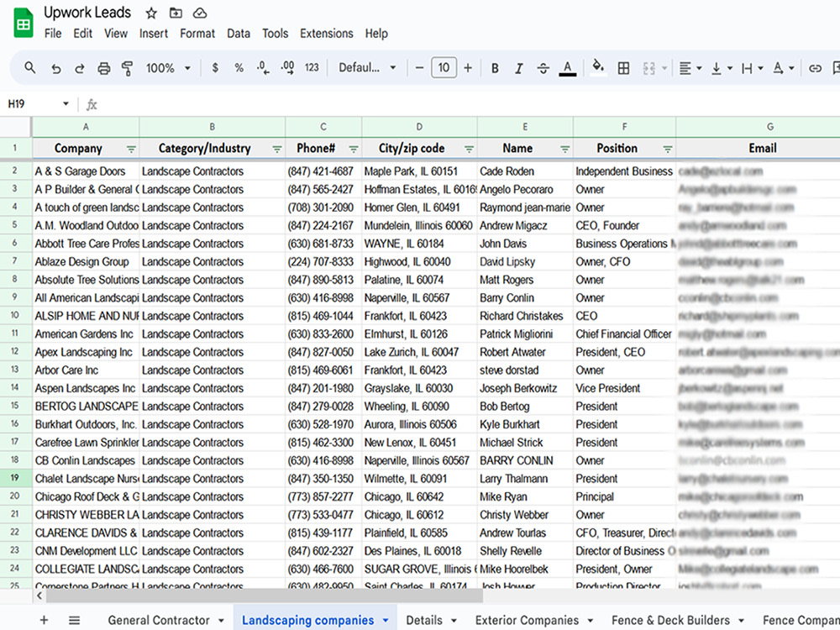Toggle italic formatting
The width and height of the screenshot is (840, 630).
[x=518, y=67]
